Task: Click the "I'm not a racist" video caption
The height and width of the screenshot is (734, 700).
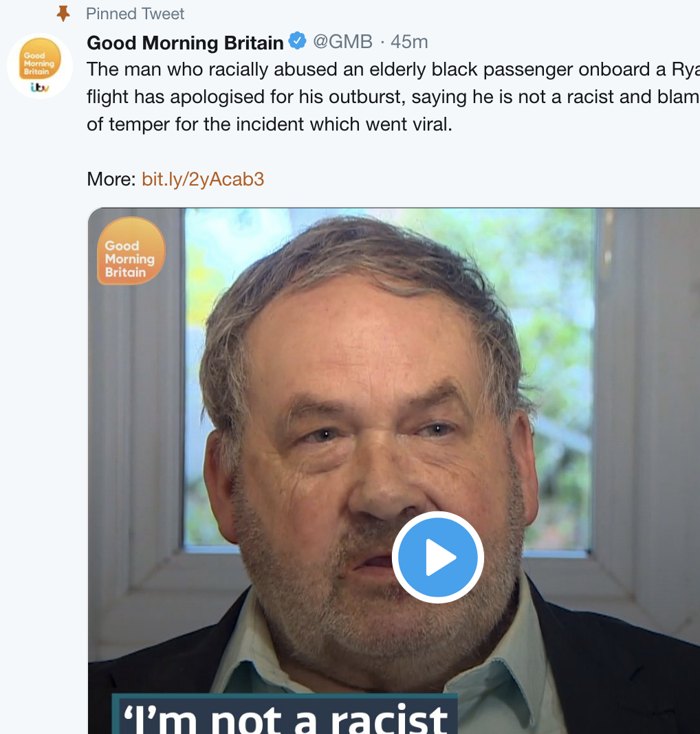Action: pos(285,717)
